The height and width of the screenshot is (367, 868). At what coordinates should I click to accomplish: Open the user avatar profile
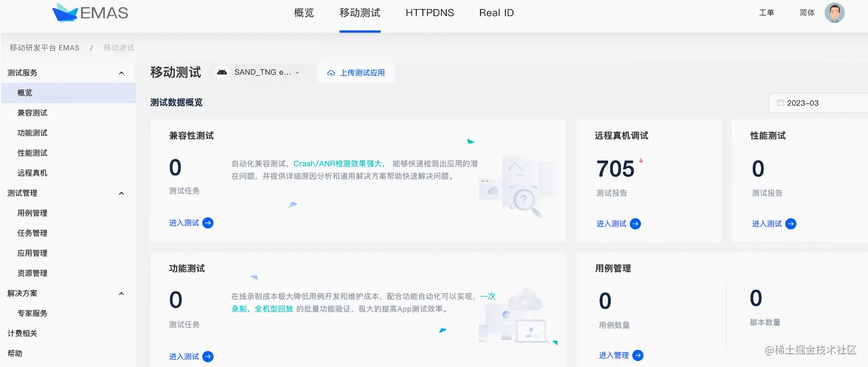[834, 13]
